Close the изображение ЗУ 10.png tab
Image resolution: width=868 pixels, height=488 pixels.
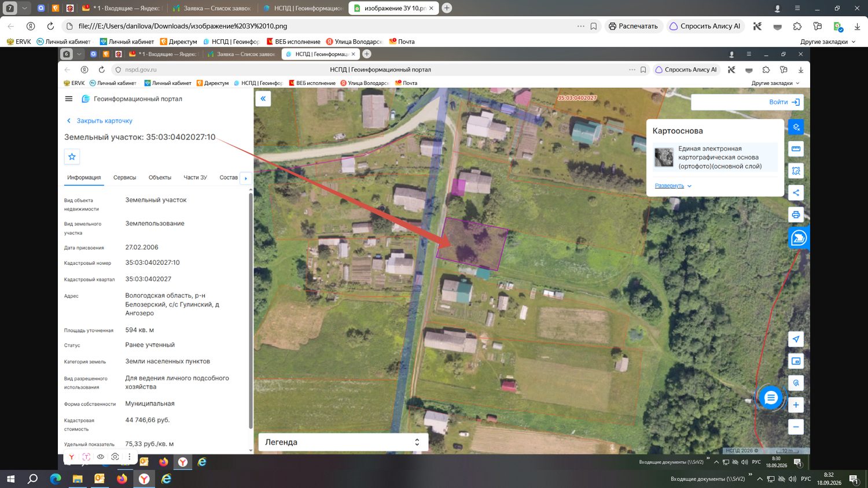(431, 8)
